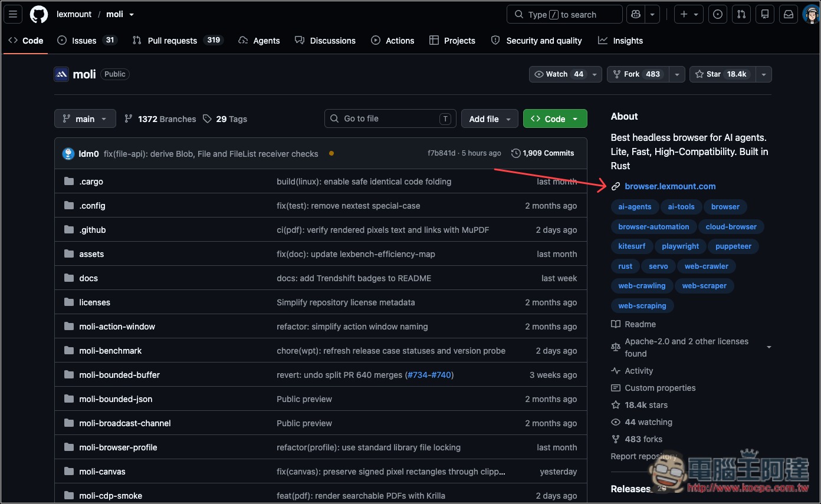Click the web-scraper topic tag

pyautogui.click(x=704, y=286)
